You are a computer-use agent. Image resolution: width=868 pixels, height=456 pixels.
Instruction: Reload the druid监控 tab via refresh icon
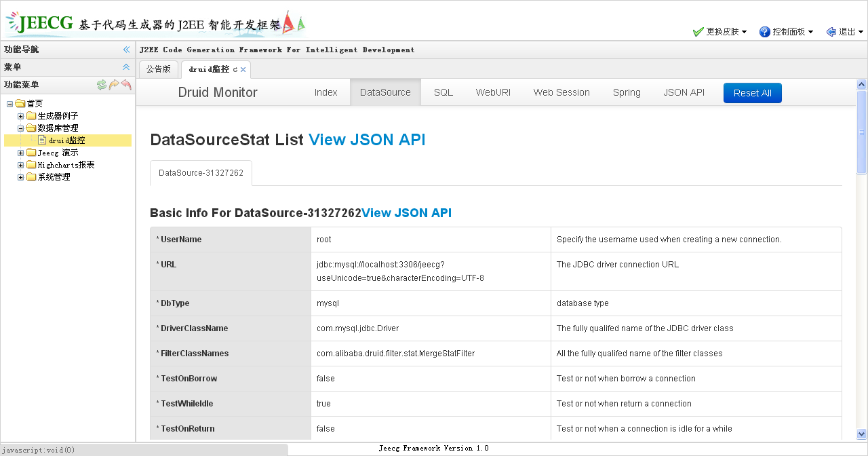point(235,70)
